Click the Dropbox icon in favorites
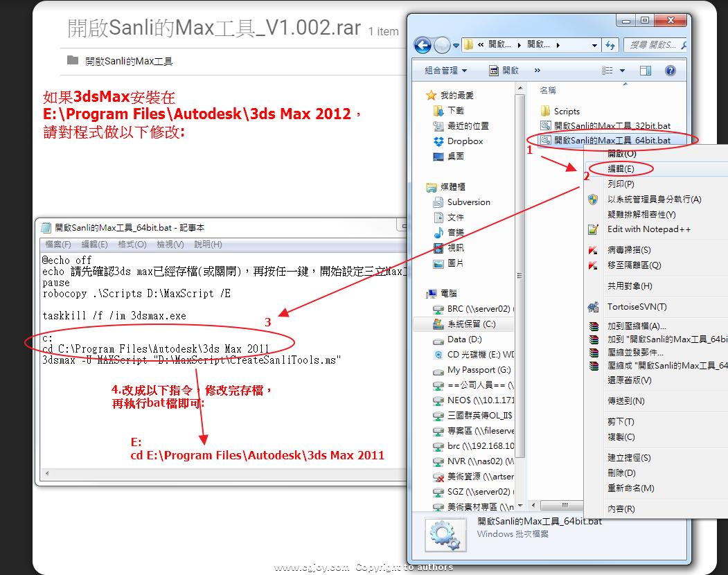This screenshot has height=575, width=728. click(x=438, y=141)
